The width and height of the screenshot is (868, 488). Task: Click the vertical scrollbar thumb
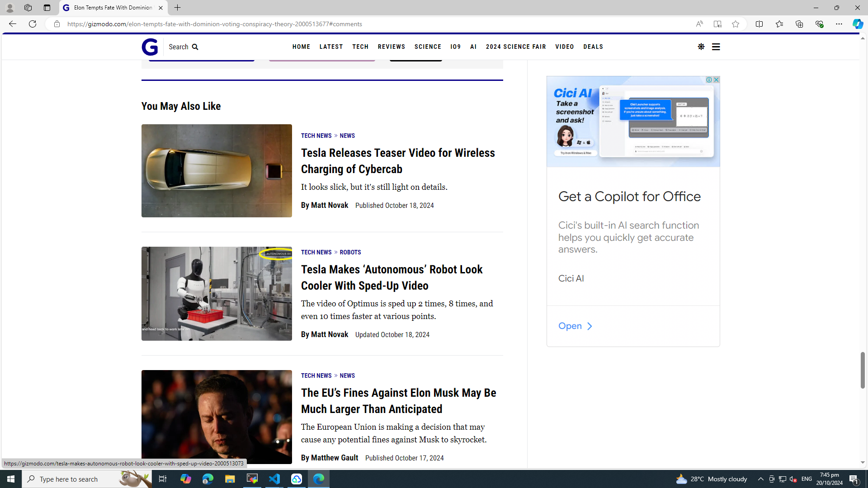[863, 370]
